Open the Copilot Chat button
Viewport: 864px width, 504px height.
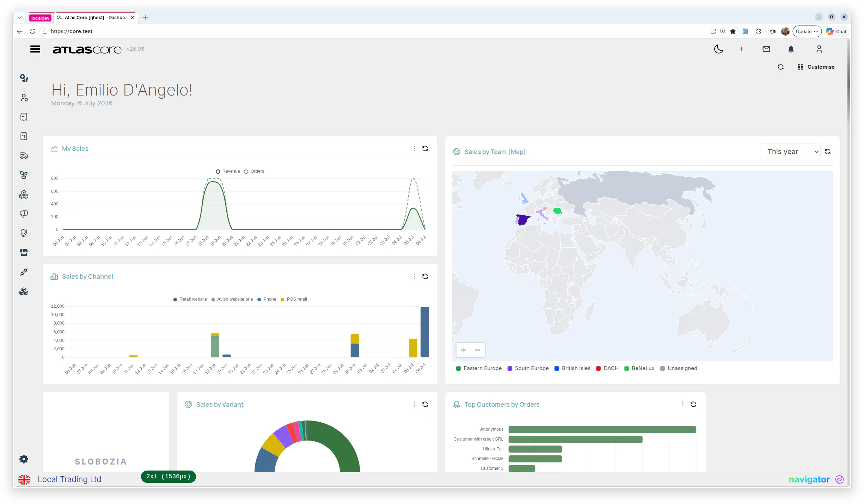point(836,31)
